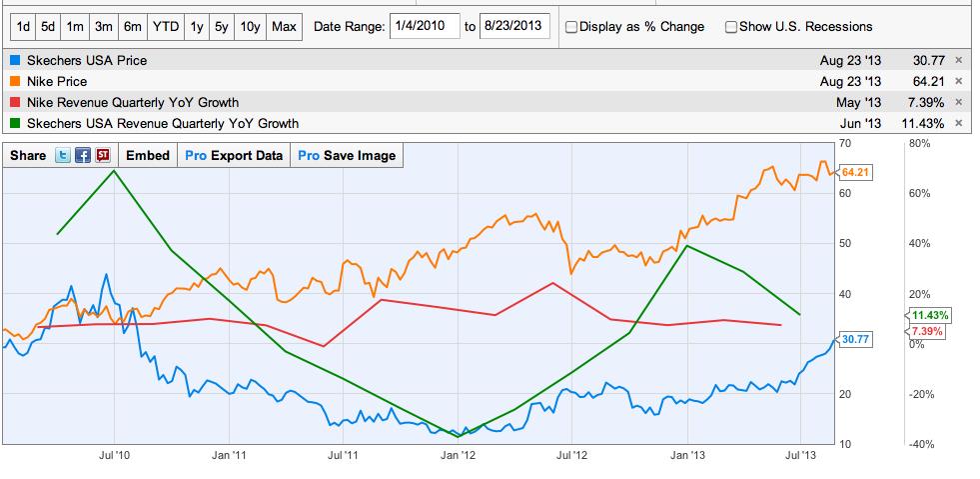Enable Show U.S. Recessions checkbox
Screen dimensions: 980x479
730,27
